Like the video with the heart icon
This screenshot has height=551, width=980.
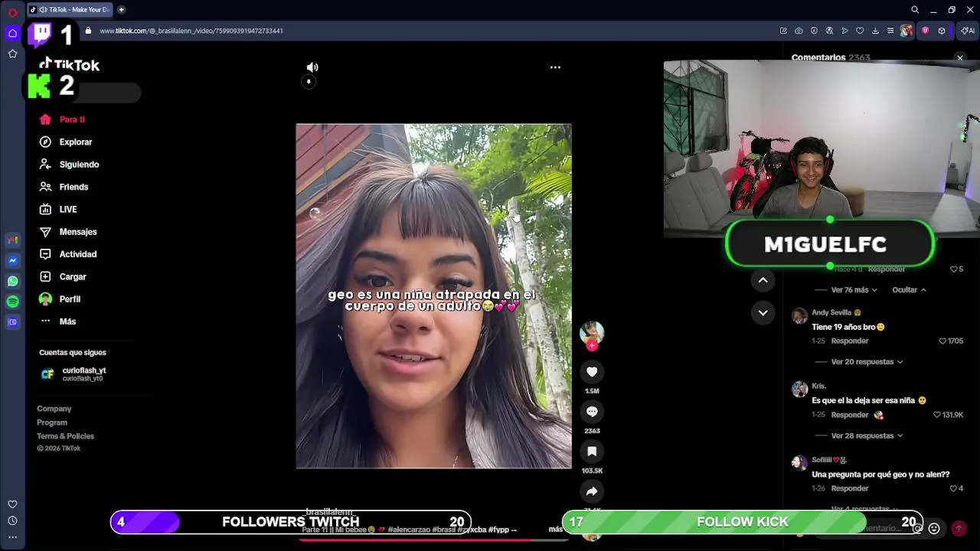point(592,372)
